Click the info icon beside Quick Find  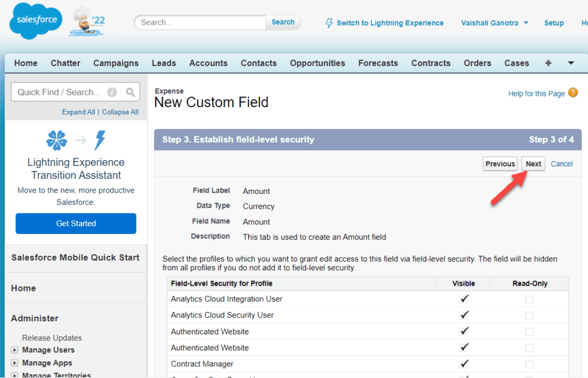click(112, 92)
